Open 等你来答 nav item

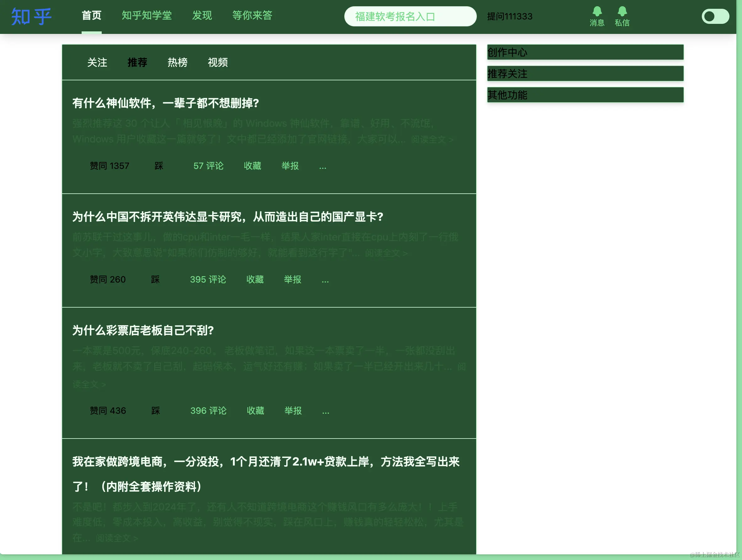[252, 15]
